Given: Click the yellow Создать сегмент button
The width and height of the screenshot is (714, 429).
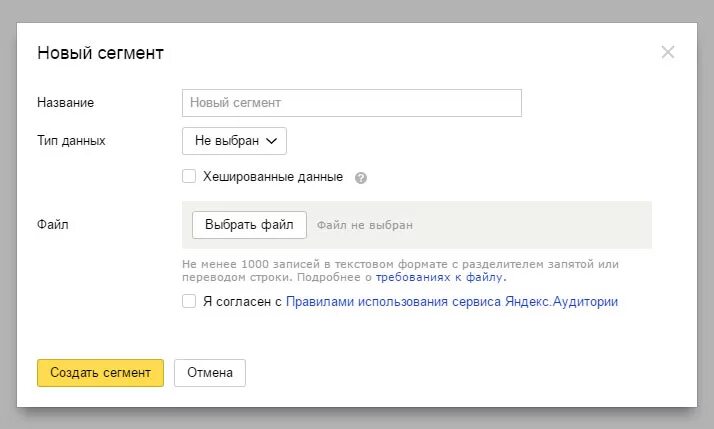Looking at the screenshot, I should click(100, 373).
